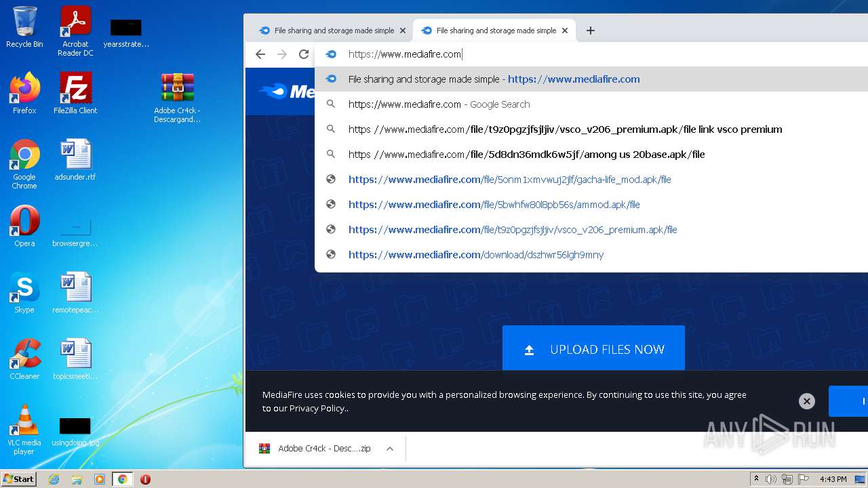Pick the 'among us 20base.apk' search suggestion

[x=591, y=155]
